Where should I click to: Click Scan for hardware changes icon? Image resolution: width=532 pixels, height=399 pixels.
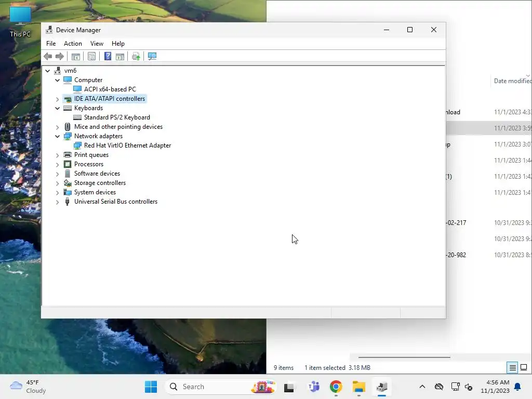coord(152,56)
